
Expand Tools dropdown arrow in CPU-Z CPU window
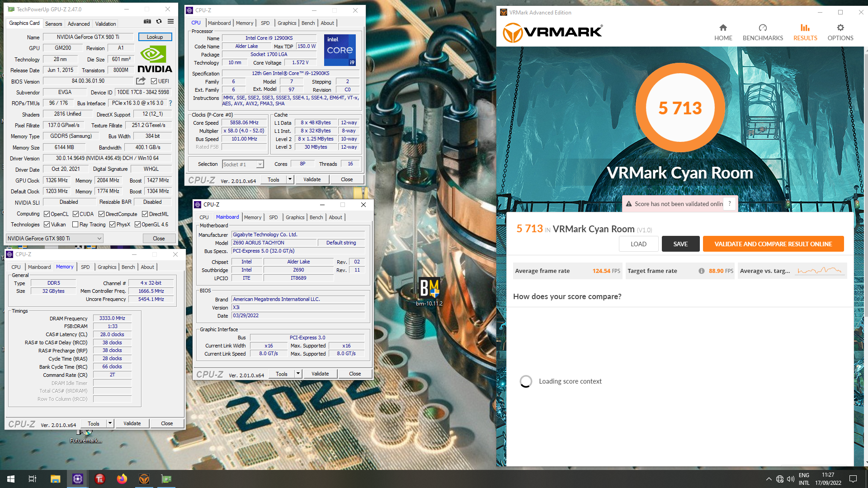290,179
